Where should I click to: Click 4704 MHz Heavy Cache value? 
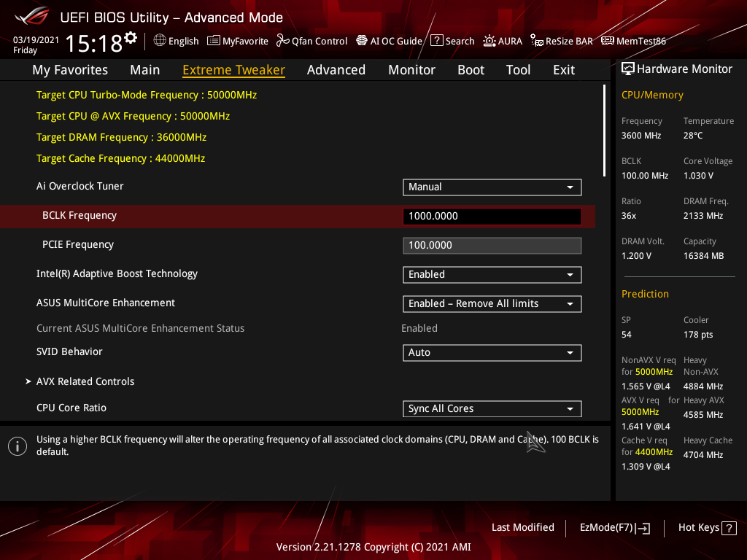tap(703, 455)
